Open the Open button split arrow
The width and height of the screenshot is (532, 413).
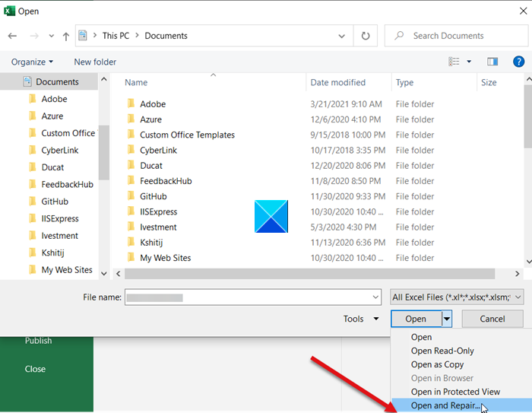[447, 319]
